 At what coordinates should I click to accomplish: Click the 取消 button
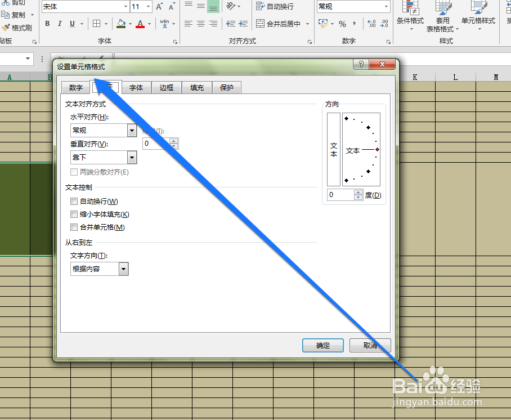point(370,345)
